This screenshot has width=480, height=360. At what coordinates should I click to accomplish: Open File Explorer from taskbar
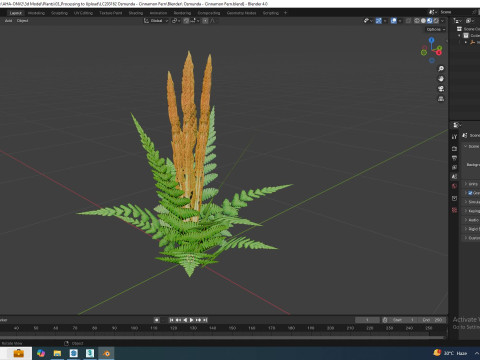point(57,353)
